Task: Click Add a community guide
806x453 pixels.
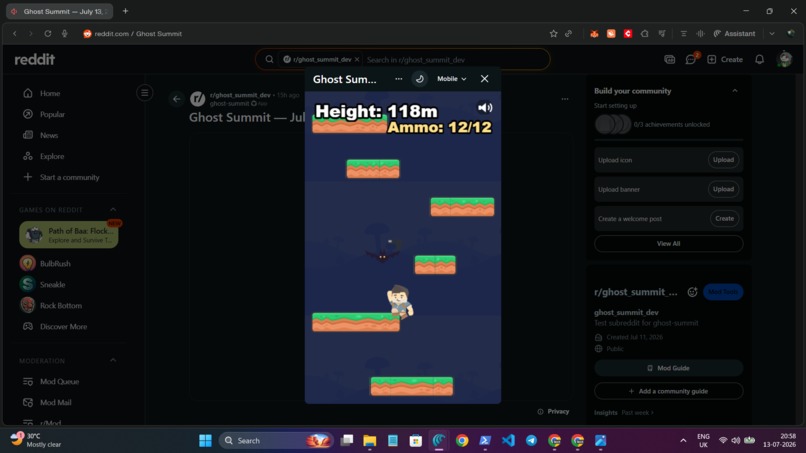Action: [x=668, y=391]
